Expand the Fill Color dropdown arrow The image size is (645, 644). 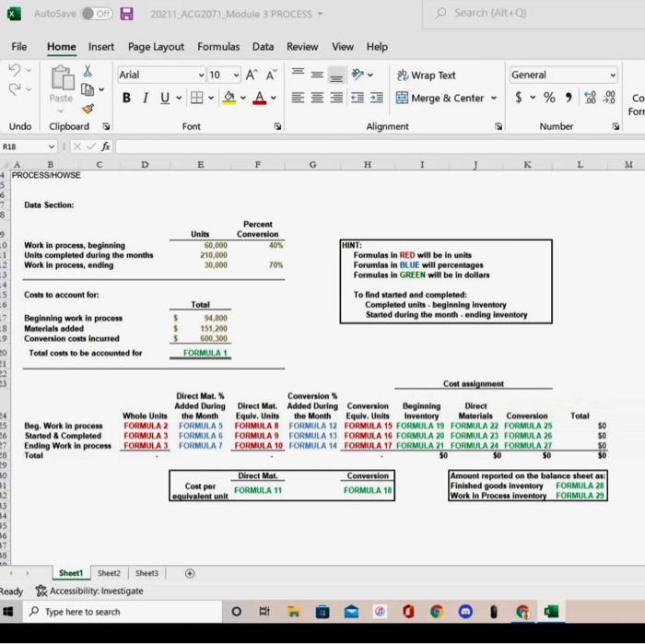coord(243,98)
